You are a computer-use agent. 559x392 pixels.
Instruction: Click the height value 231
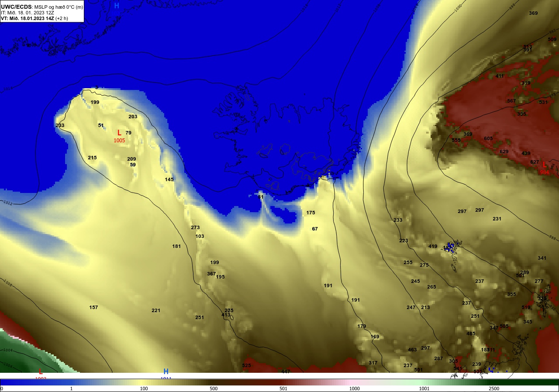(497, 219)
